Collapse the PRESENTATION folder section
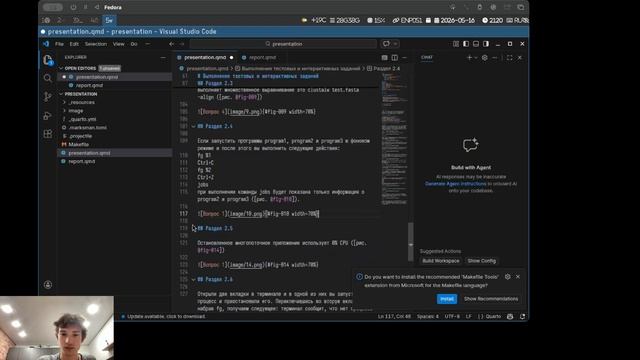Image resolution: width=640 pixels, height=360 pixels. pos(81,94)
